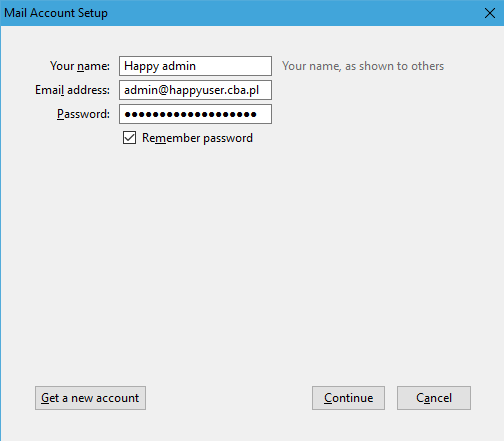This screenshot has height=441, width=504.
Task: Click the Mail Account Setup title text
Action: tap(56, 13)
